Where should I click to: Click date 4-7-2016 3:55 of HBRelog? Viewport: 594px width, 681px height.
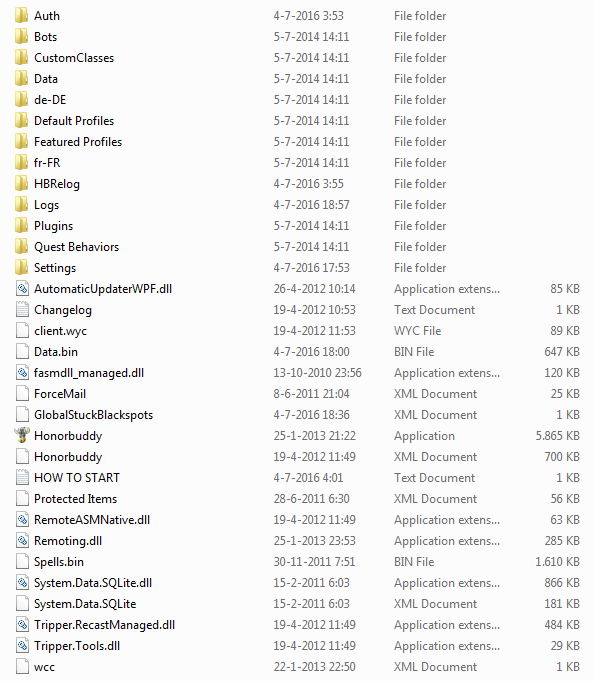[x=308, y=184]
